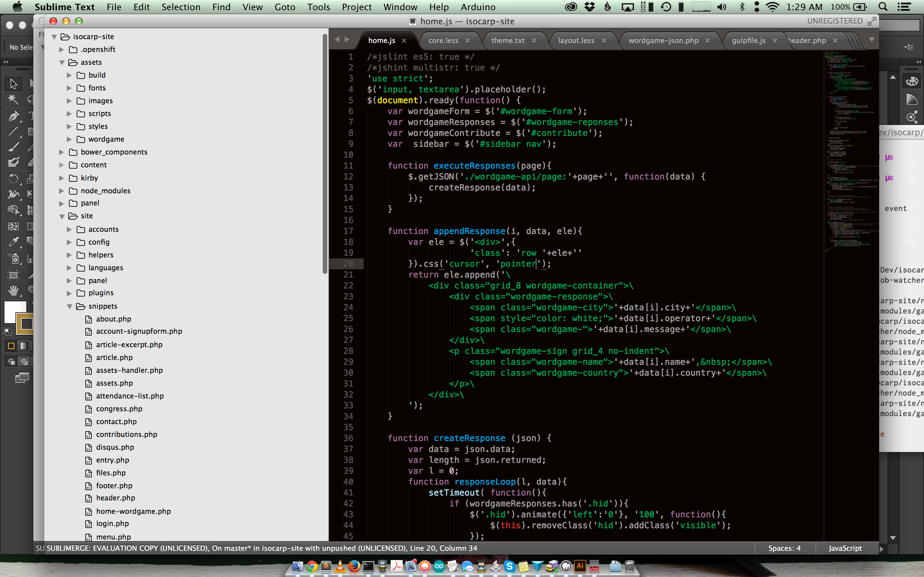Collapse the assets folder

tap(62, 62)
